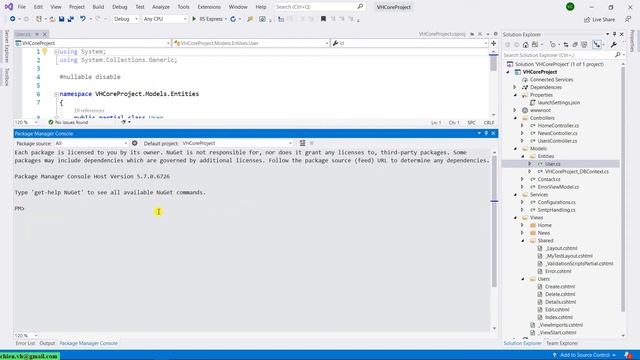This screenshot has width=640, height=360.
Task: Open the Package source All dropdown
Action: click(x=91, y=143)
